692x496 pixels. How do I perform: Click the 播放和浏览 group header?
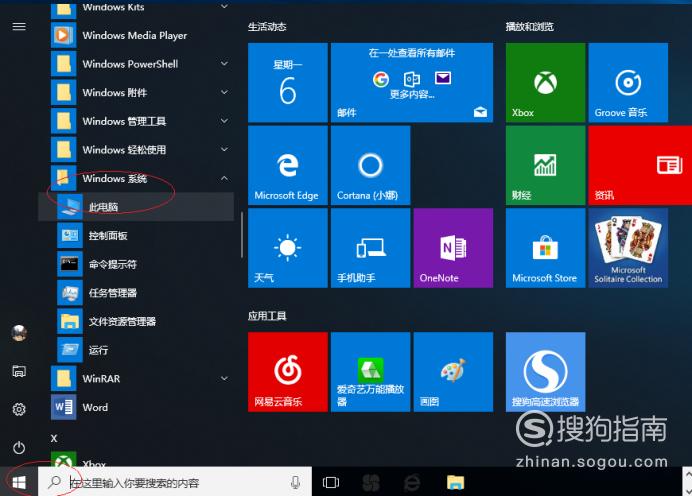530,26
